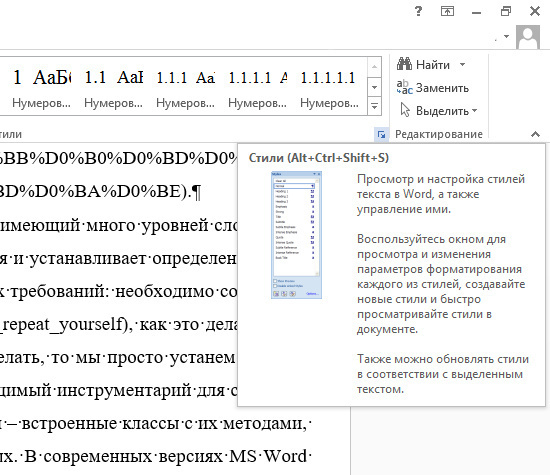Open Styles pane dialog launcher
The height and width of the screenshot is (475, 550).
[381, 134]
